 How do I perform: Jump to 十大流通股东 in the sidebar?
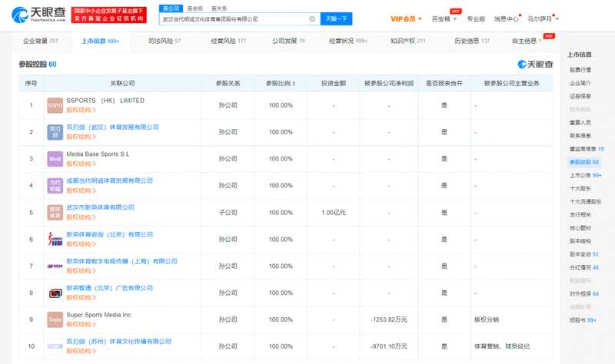click(585, 201)
